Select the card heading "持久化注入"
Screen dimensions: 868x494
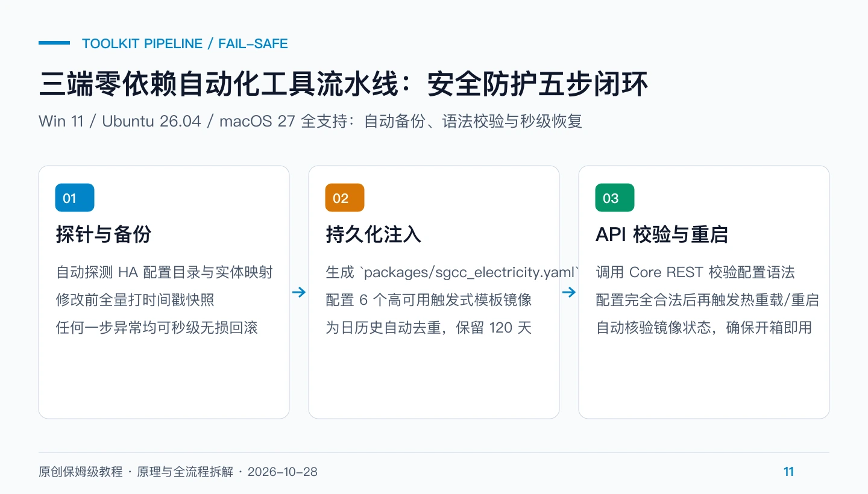point(374,234)
